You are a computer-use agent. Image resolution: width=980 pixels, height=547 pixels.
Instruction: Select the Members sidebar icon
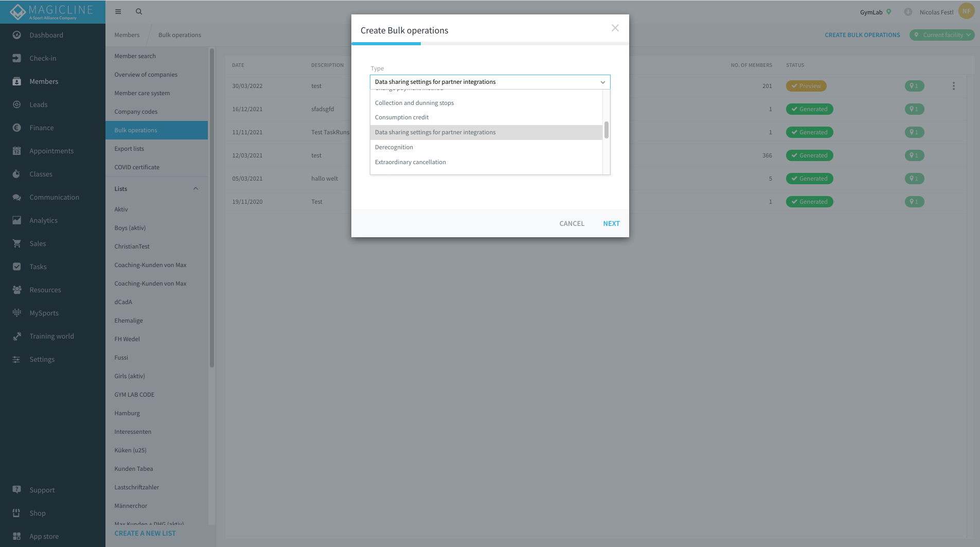[16, 81]
